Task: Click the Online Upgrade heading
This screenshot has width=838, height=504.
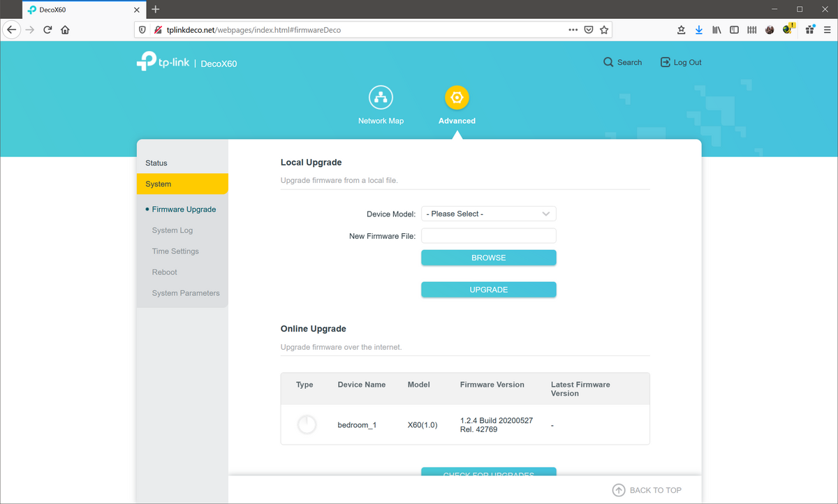Action: (x=314, y=329)
